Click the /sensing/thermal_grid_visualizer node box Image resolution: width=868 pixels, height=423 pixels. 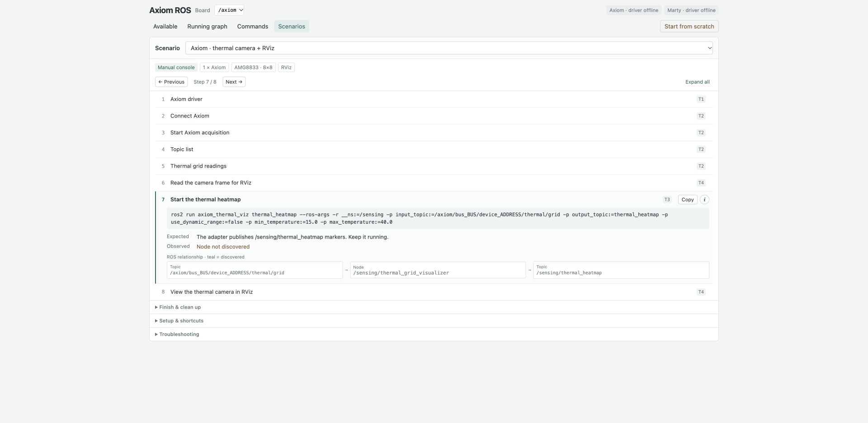pyautogui.click(x=438, y=270)
